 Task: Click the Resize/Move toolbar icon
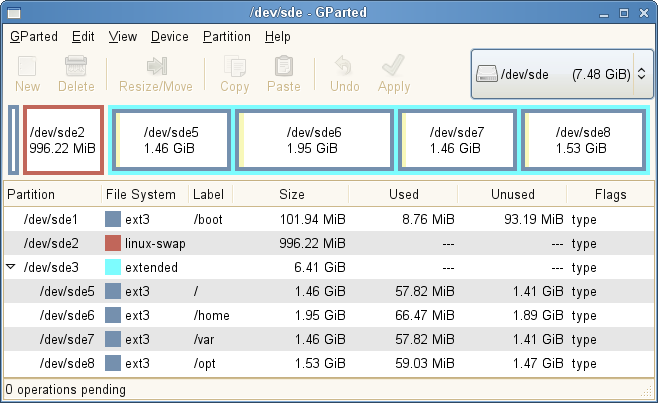157,66
